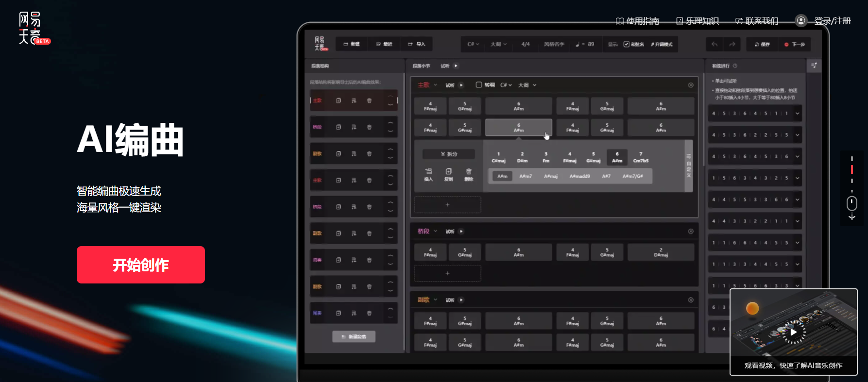
Task: Select scale degree 3 Fm chord
Action: point(546,157)
